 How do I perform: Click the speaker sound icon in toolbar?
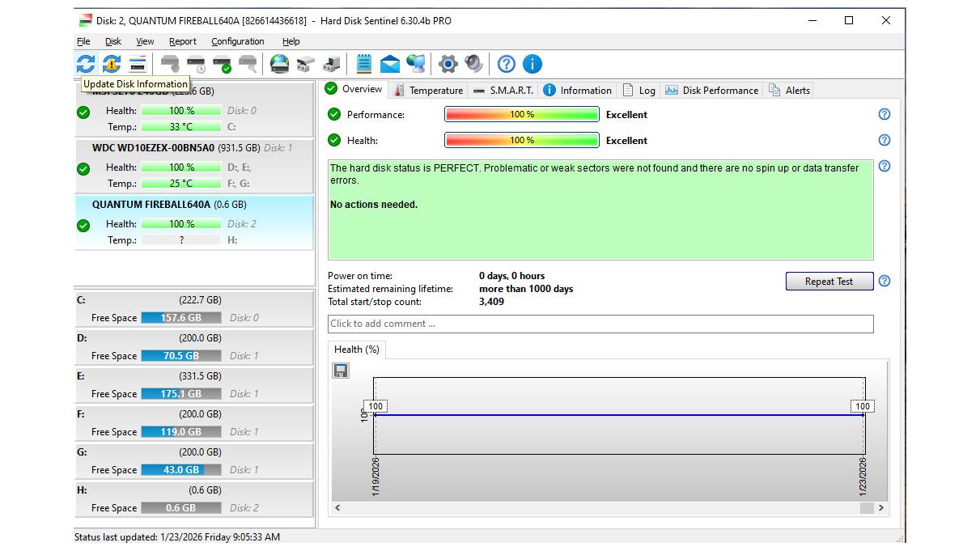point(474,64)
